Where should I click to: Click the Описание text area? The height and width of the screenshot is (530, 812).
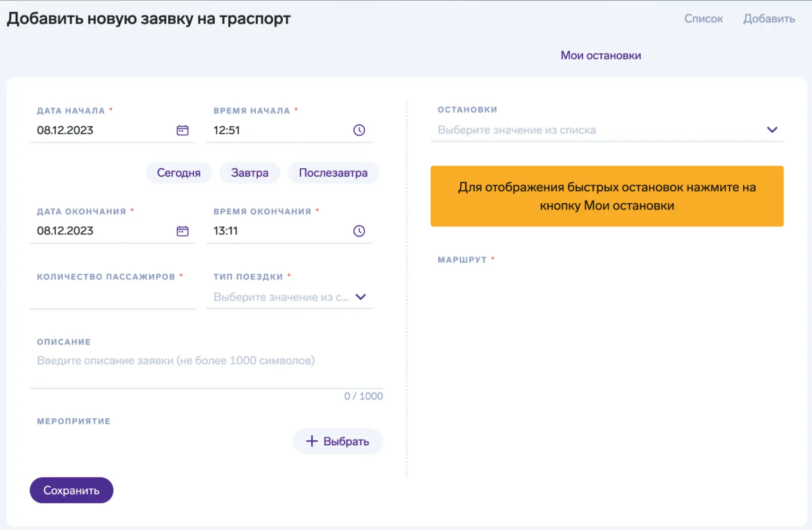pyautogui.click(x=206, y=369)
